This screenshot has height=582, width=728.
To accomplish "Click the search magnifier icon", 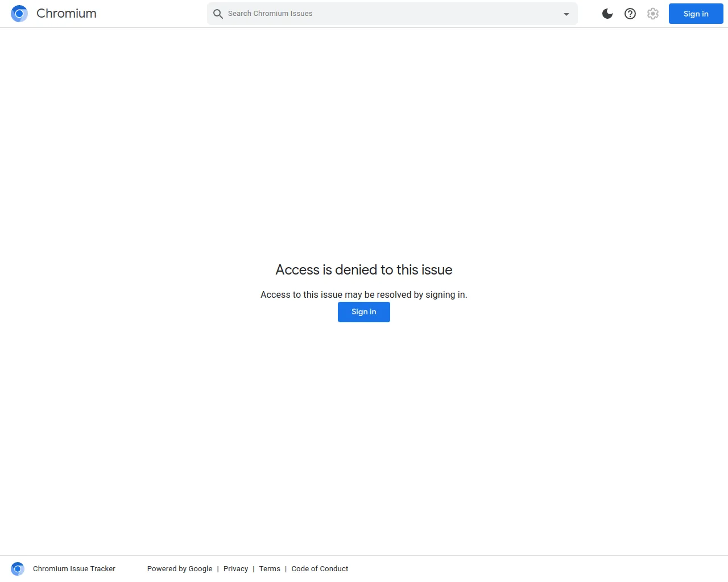I will [218, 14].
